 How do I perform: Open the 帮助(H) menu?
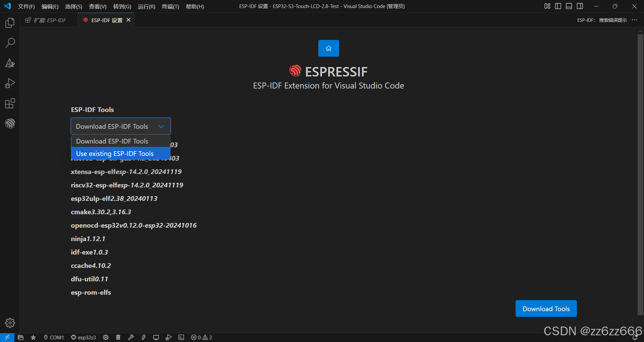coord(195,6)
